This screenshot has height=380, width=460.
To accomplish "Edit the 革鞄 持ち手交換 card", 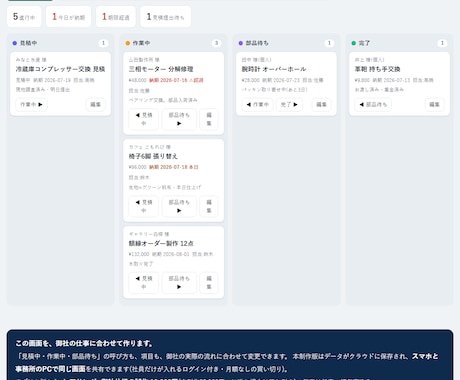I will (434, 104).
